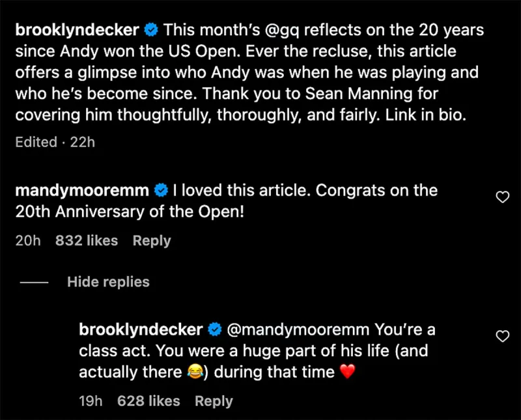521x420 pixels.
Task: Click the Edited · 22h timestamp
Action: coord(55,142)
